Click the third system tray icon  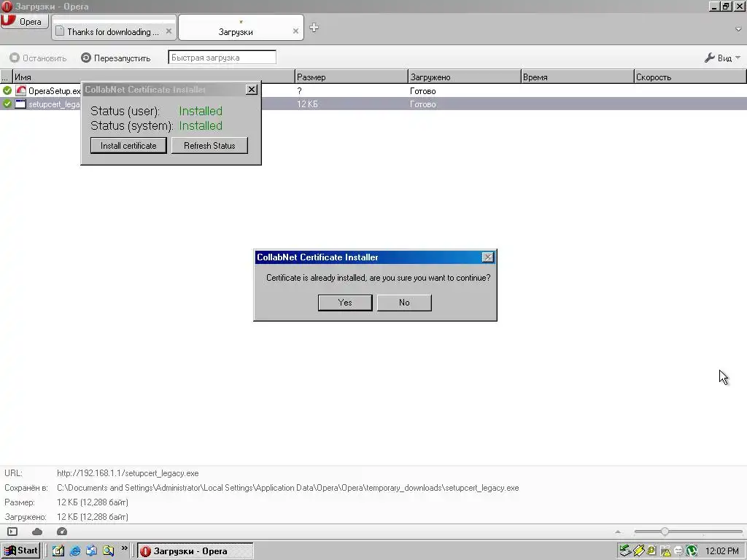(x=651, y=551)
